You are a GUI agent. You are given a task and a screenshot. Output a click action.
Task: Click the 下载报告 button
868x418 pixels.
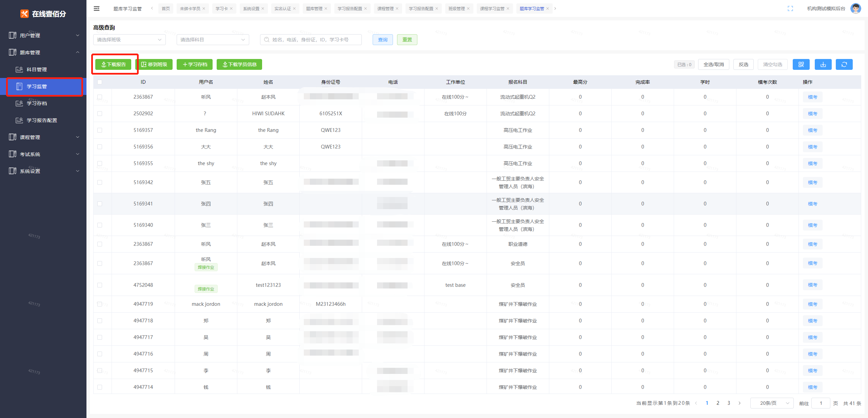113,64
